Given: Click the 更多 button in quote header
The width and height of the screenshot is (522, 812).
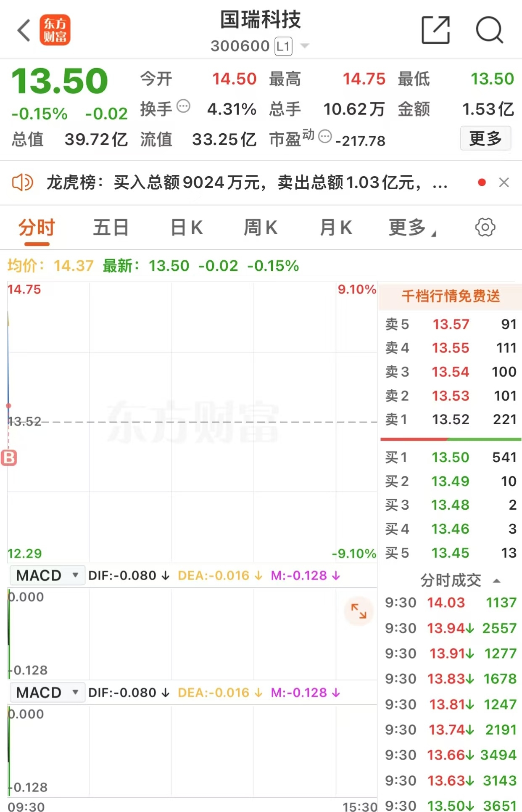Looking at the screenshot, I should click(485, 138).
